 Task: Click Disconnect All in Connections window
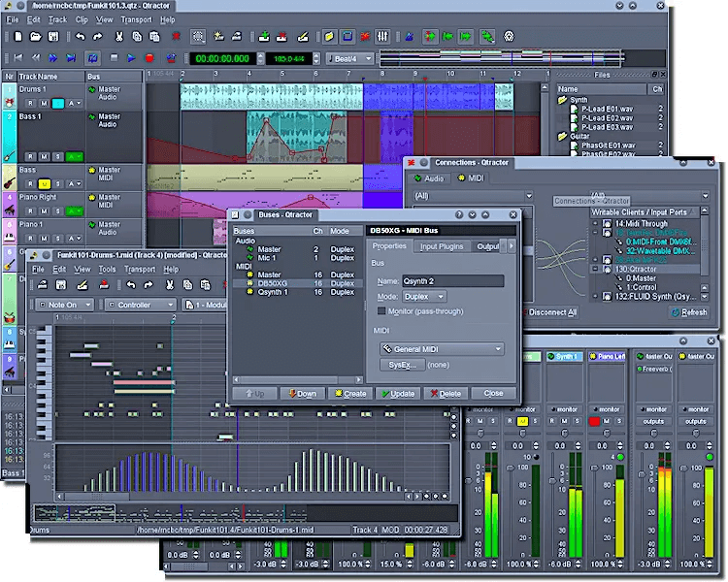(551, 312)
